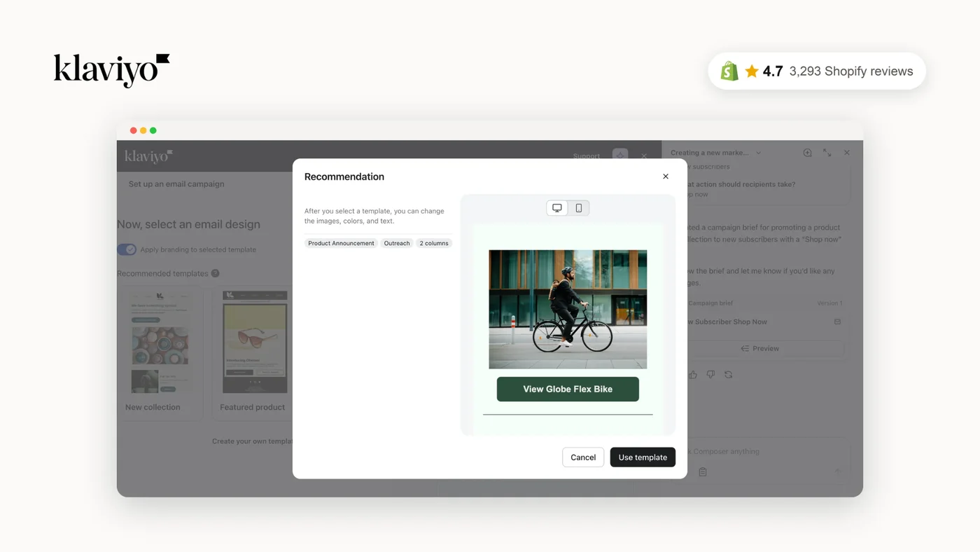Viewport: 980px width, 552px height.
Task: Select the Product Announcement tag
Action: pyautogui.click(x=341, y=243)
